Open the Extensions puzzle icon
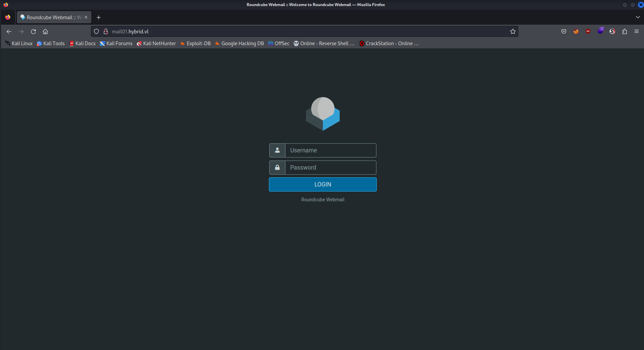 click(624, 32)
